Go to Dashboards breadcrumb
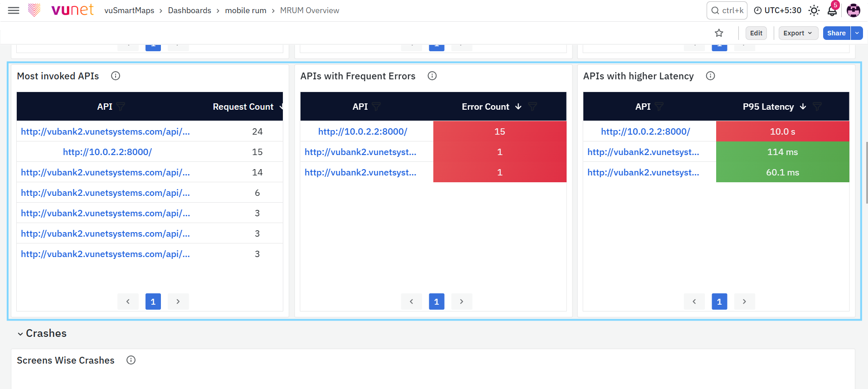The image size is (868, 389). 189,10
